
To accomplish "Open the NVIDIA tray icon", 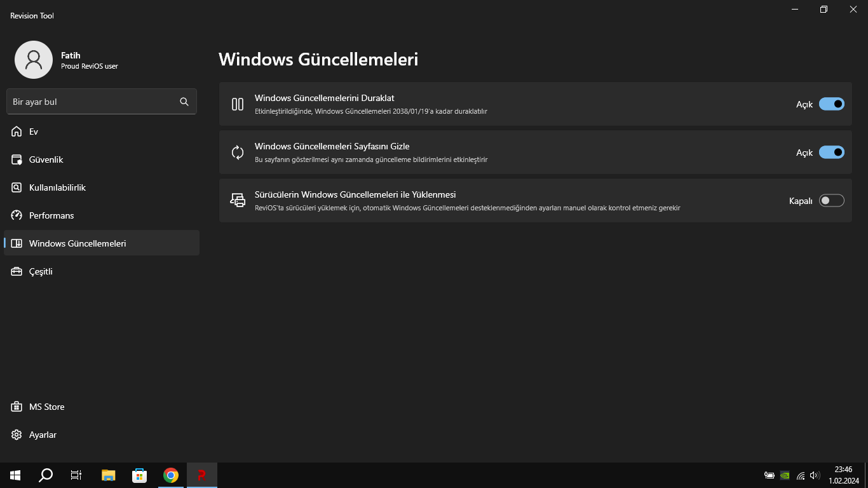I will [785, 475].
